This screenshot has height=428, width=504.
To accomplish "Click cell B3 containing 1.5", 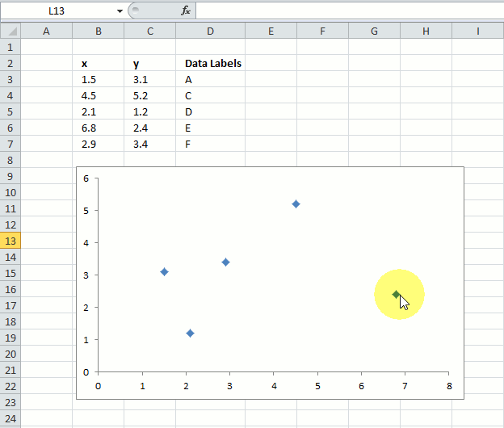I will [98, 80].
